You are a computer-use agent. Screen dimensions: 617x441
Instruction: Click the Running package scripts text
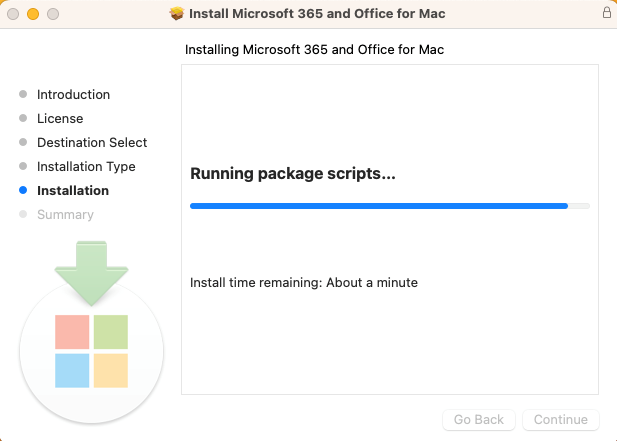(x=293, y=173)
